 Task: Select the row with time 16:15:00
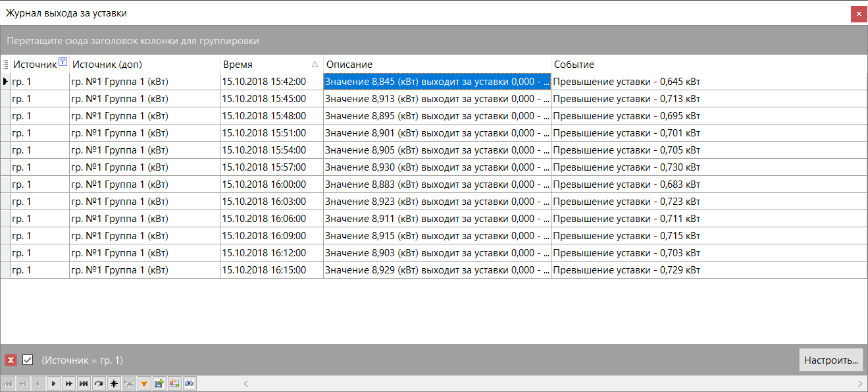272,269
